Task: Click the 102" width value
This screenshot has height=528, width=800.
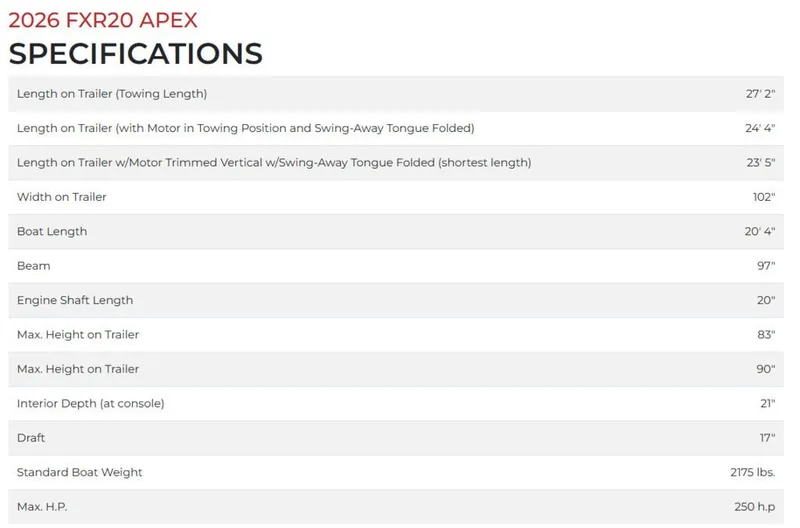Action: point(764,197)
